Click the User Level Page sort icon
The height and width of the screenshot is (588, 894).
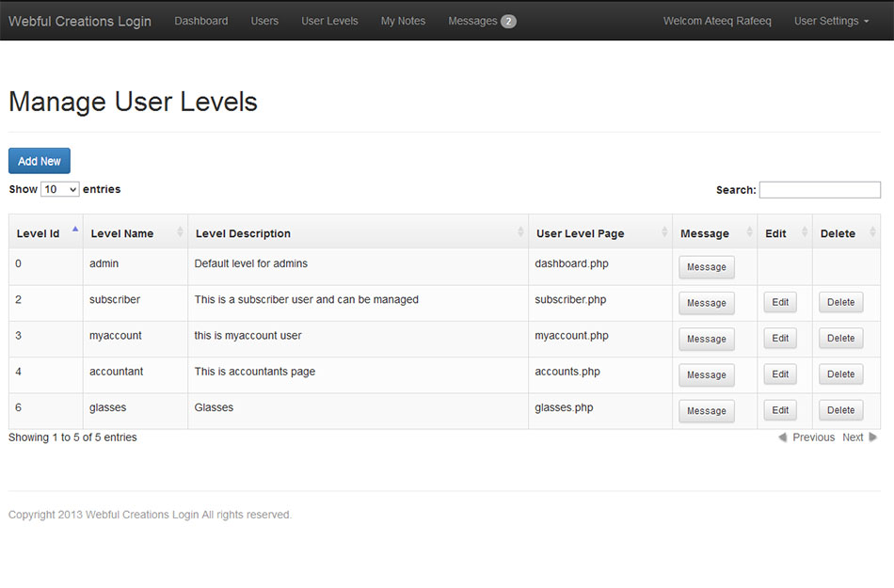[664, 232]
